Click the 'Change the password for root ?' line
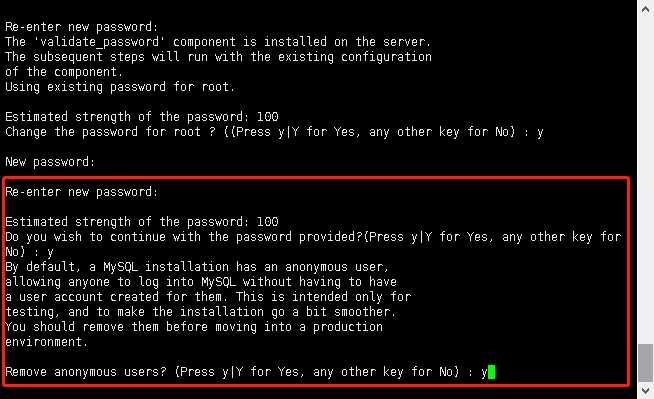 (x=274, y=132)
